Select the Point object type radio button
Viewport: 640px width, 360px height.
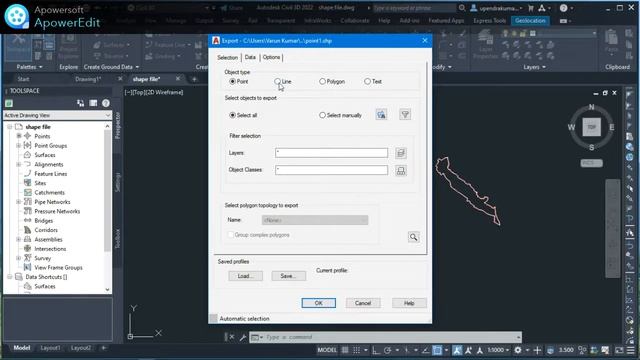click(232, 82)
